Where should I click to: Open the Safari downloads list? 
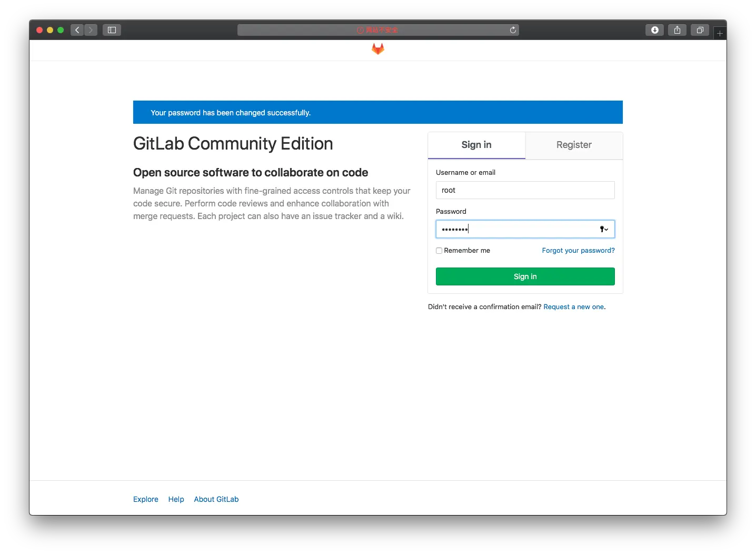(x=655, y=30)
